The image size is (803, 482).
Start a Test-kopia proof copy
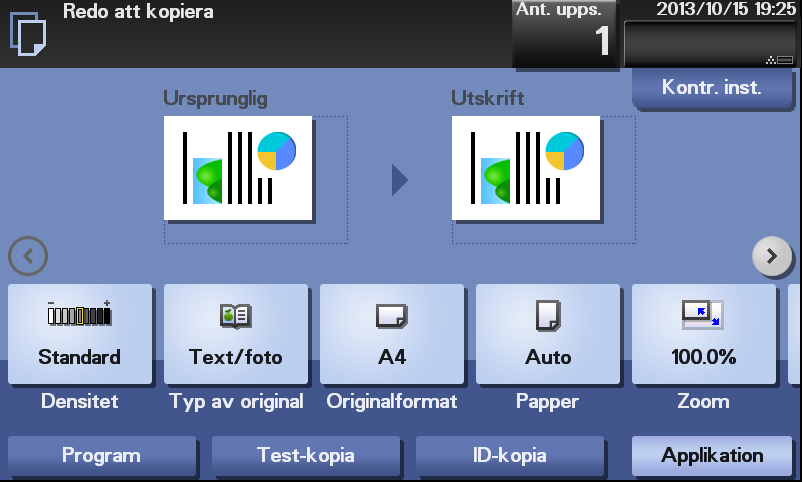pyautogui.click(x=306, y=455)
